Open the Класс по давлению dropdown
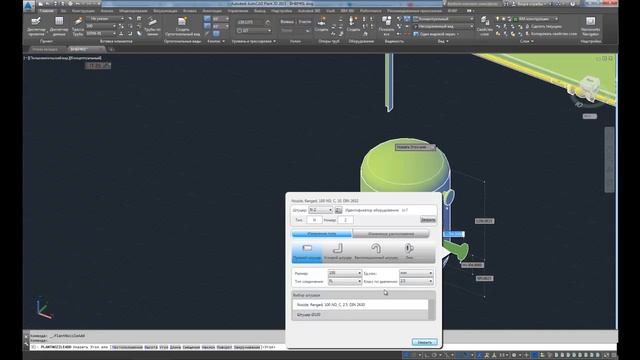Viewport: 640px width, 360px height. tap(416, 281)
